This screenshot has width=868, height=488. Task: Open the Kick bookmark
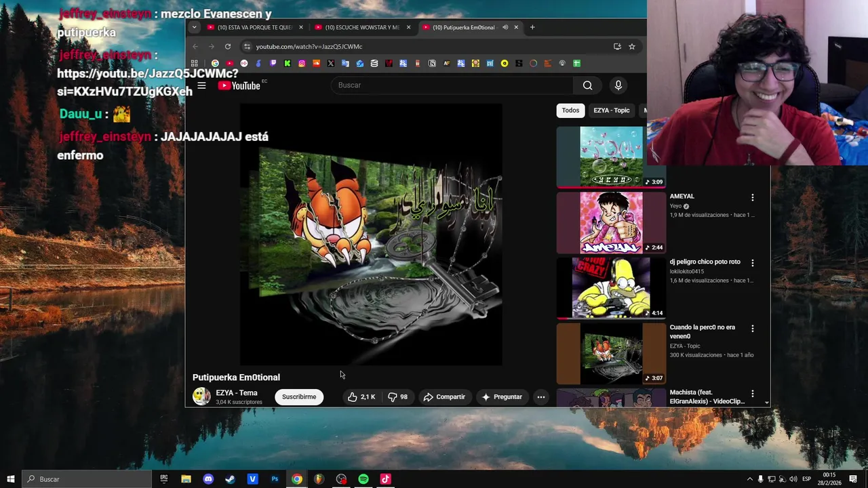[x=288, y=63]
